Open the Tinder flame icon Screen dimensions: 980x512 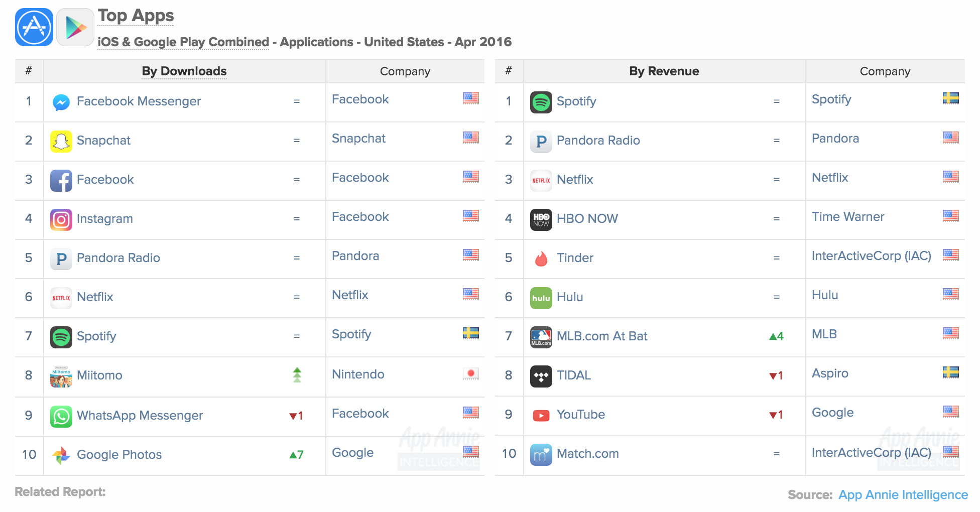[541, 259]
